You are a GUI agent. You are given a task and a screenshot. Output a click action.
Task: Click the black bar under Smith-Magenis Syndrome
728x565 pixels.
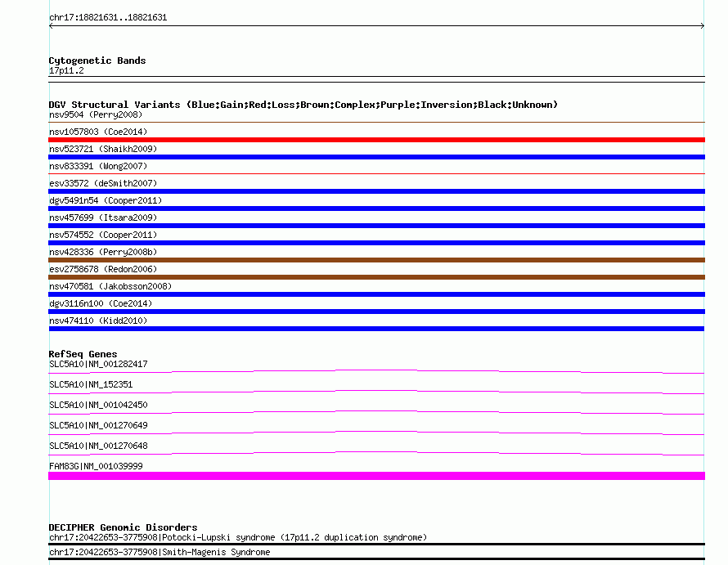376,559
